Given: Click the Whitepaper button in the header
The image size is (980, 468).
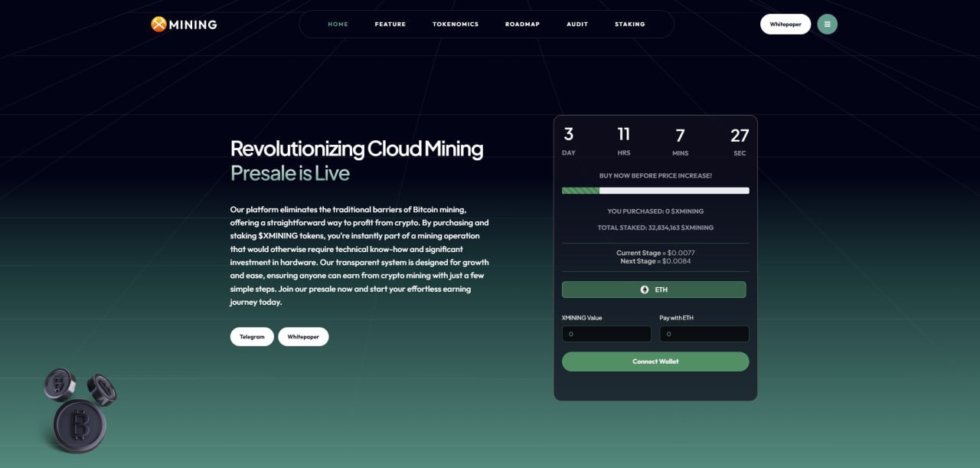Looking at the screenshot, I should click(x=785, y=25).
